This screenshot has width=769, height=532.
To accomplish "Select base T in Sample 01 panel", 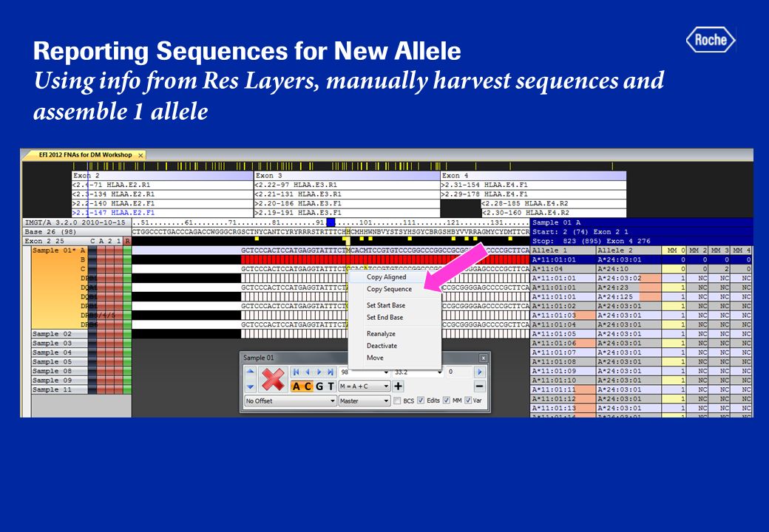I will pos(331,386).
